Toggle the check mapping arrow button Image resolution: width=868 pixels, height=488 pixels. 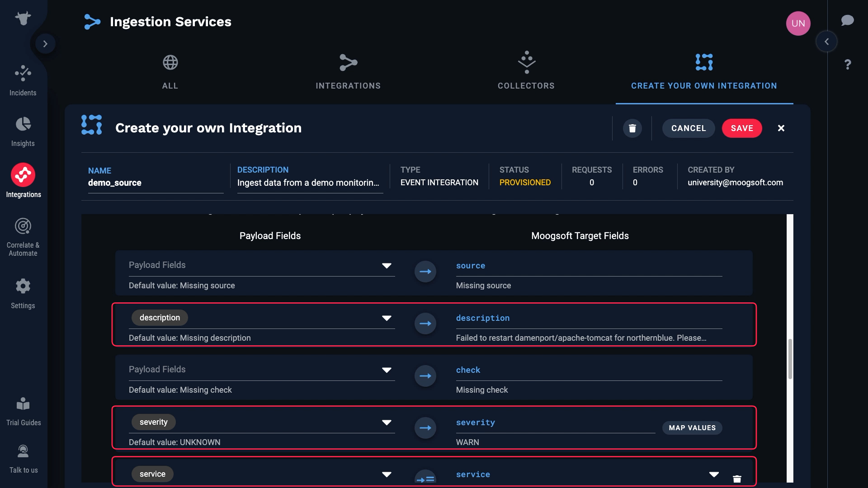(425, 376)
